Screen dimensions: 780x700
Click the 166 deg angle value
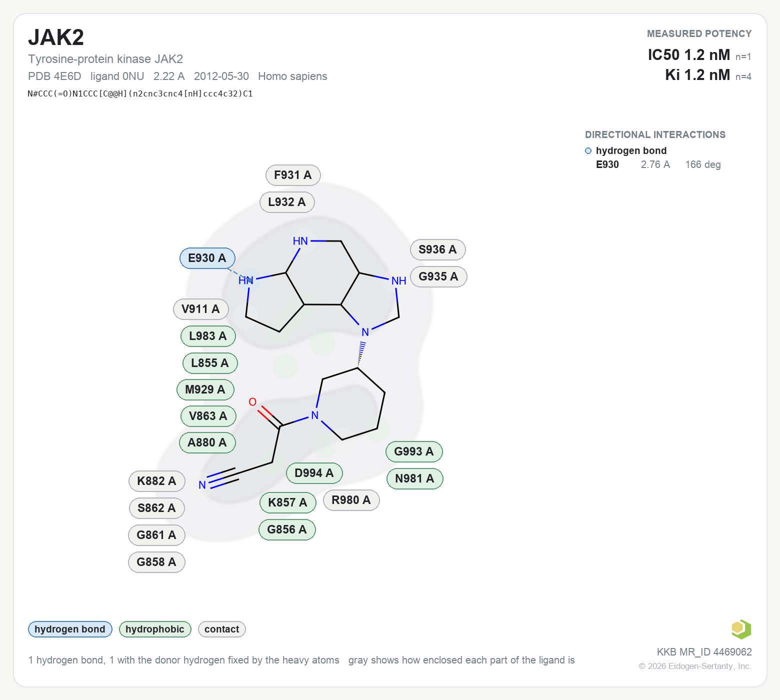[x=703, y=164]
